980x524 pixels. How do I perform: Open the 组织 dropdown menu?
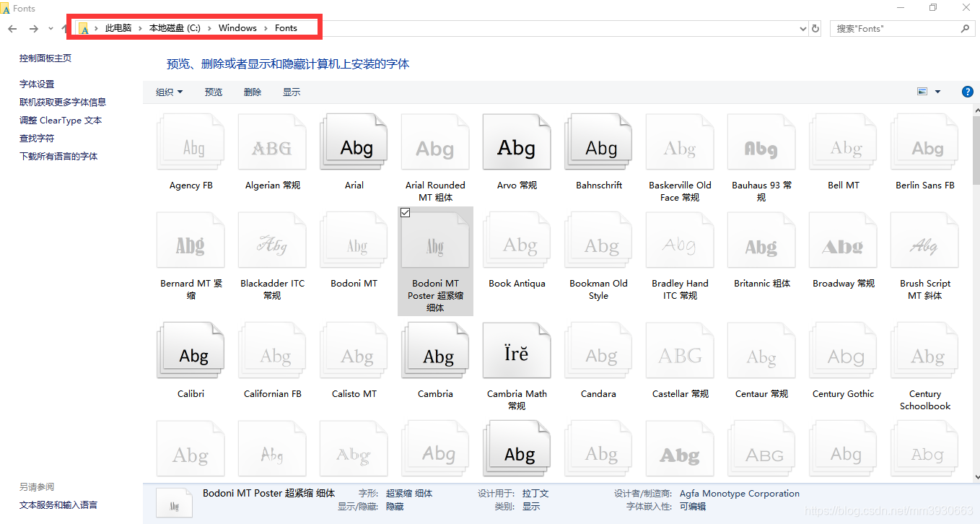tap(170, 92)
